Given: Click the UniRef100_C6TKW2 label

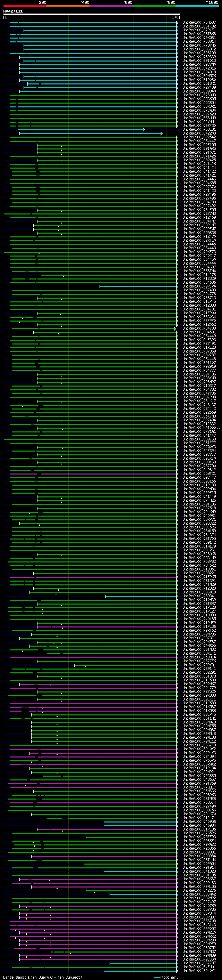Looking at the screenshot, I should tap(199, 26).
